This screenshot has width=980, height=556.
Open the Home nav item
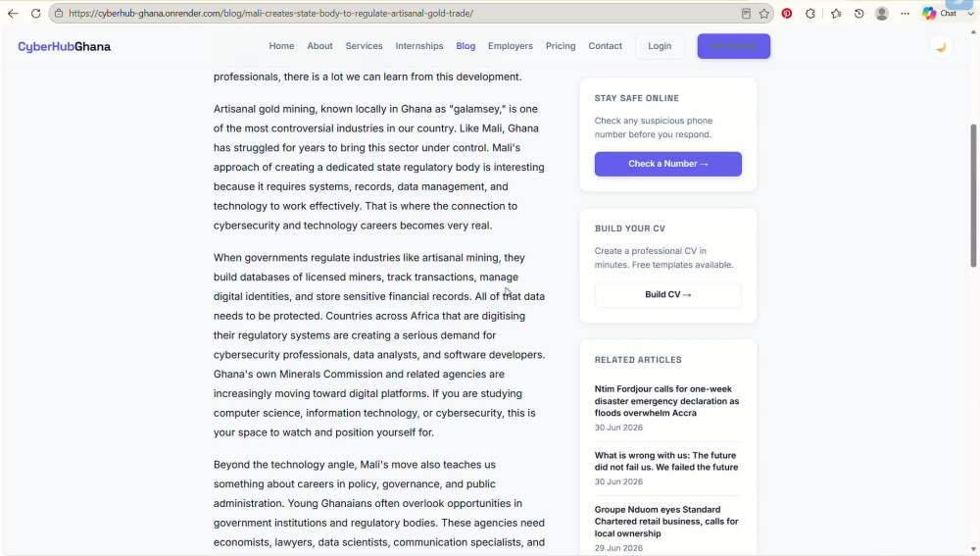pyautogui.click(x=281, y=46)
